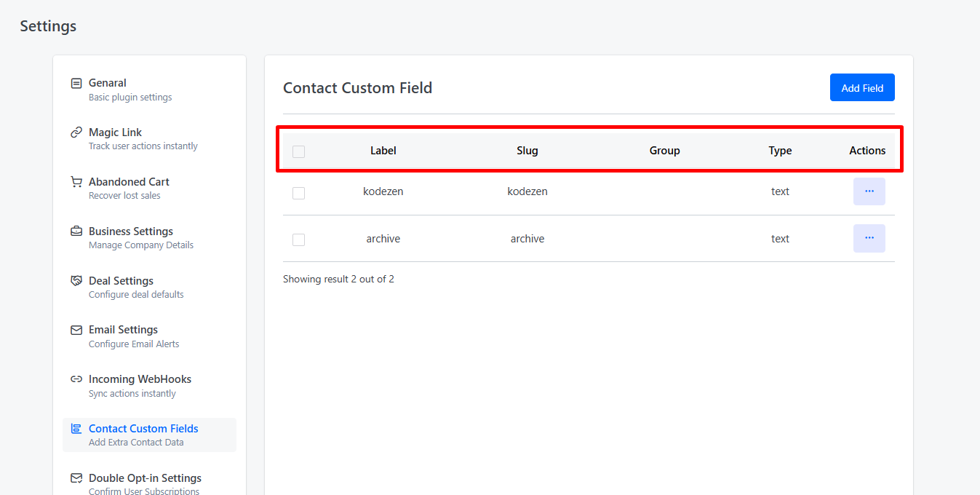Click the kodezen label cell

pyautogui.click(x=383, y=191)
